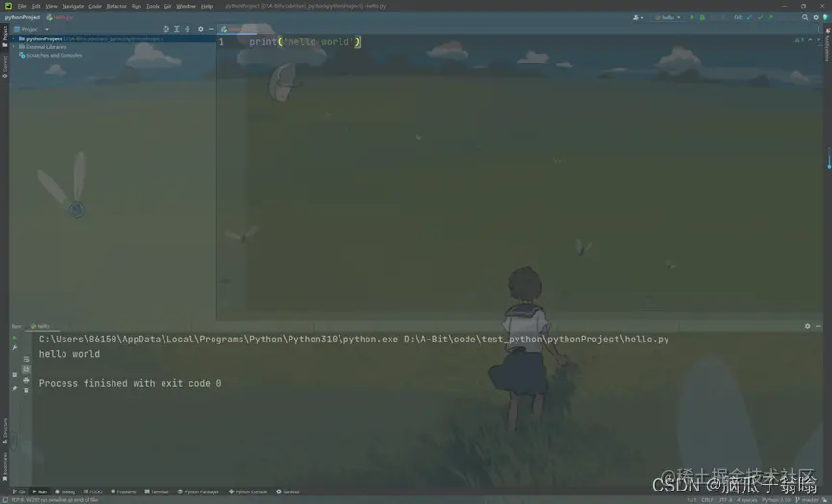Click pythonProject breadcrumb in navigation bar
The width and height of the screenshot is (832, 504).
click(x=22, y=17)
